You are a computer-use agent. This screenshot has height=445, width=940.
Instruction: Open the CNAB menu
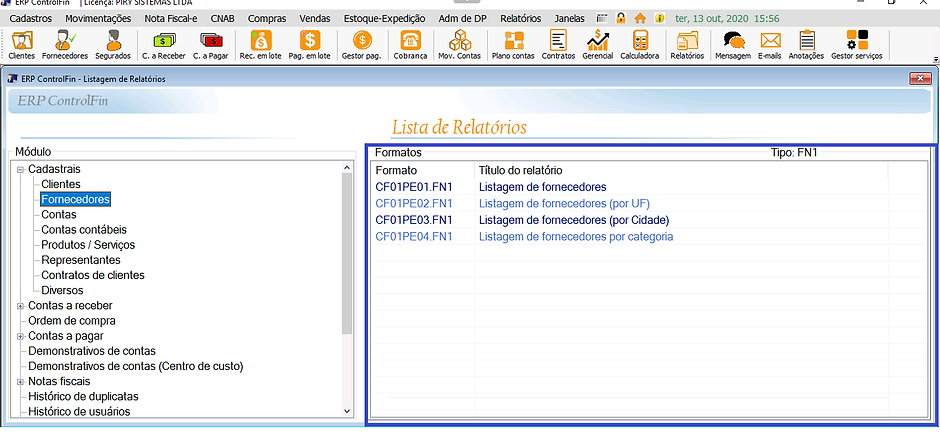click(x=222, y=19)
